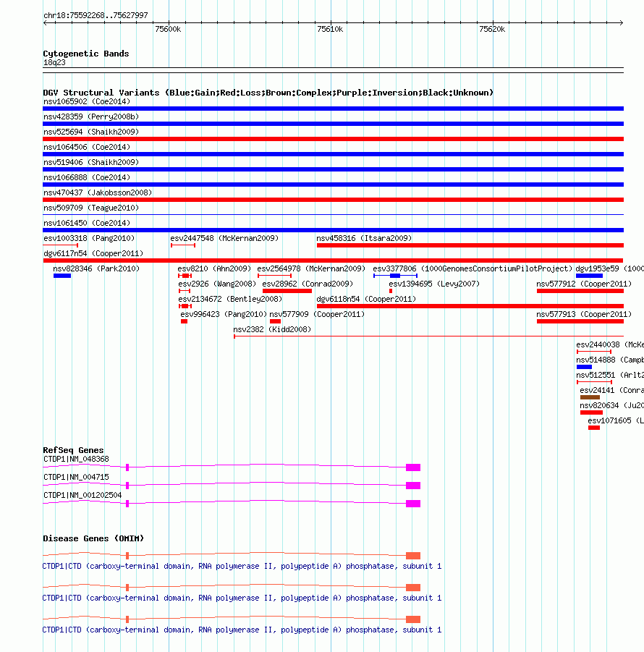The width and height of the screenshot is (644, 652).
Task: Click the nsv1064506 (Coe2014) variant label
Action: [x=87, y=147]
